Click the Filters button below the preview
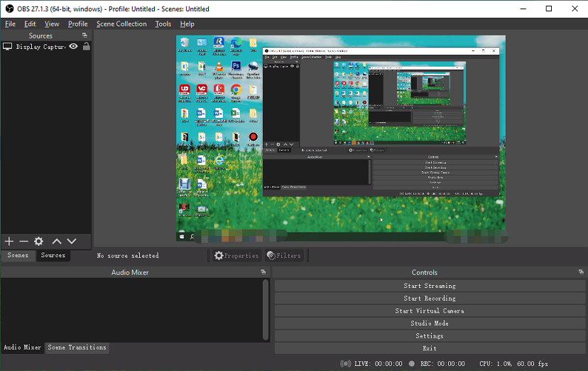The height and width of the screenshot is (371, 588). pos(284,255)
